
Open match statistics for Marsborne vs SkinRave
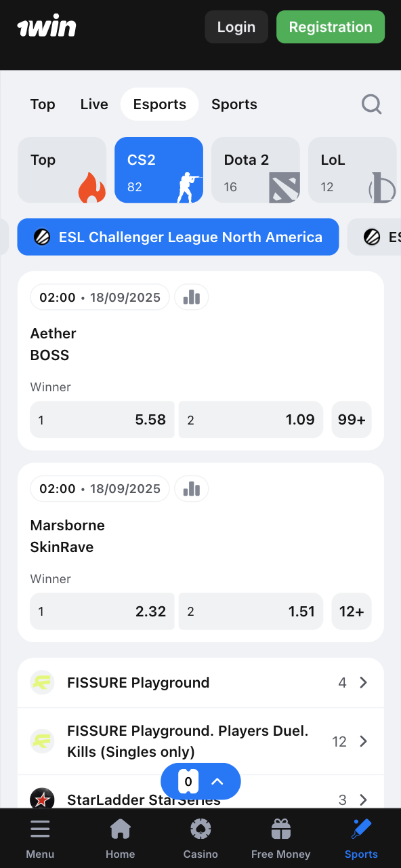(191, 488)
